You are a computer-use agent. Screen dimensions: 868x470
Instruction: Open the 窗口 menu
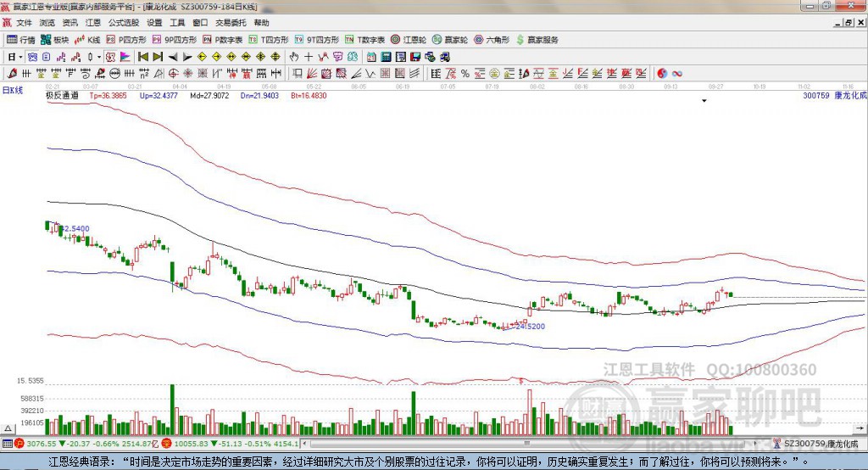(x=200, y=23)
